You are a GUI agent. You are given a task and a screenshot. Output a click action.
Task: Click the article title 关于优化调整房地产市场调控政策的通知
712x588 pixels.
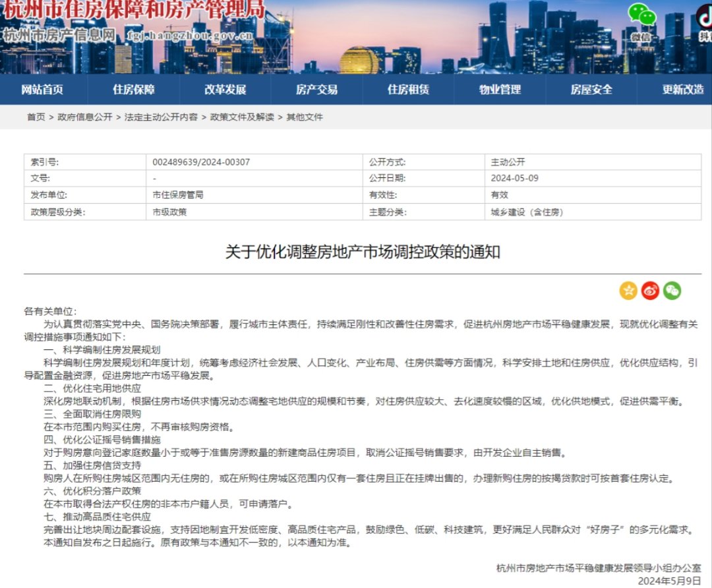point(363,252)
